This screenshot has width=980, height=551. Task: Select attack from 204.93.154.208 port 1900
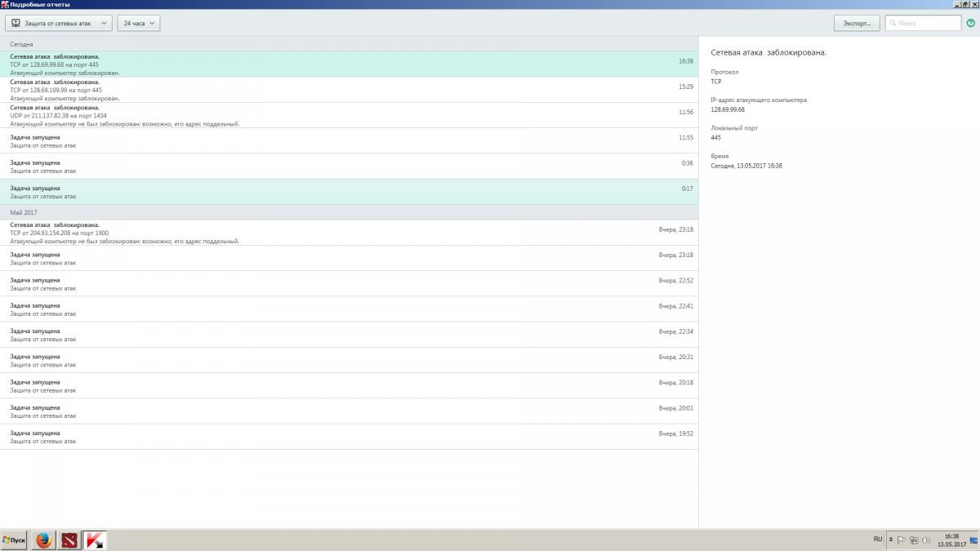(350, 233)
